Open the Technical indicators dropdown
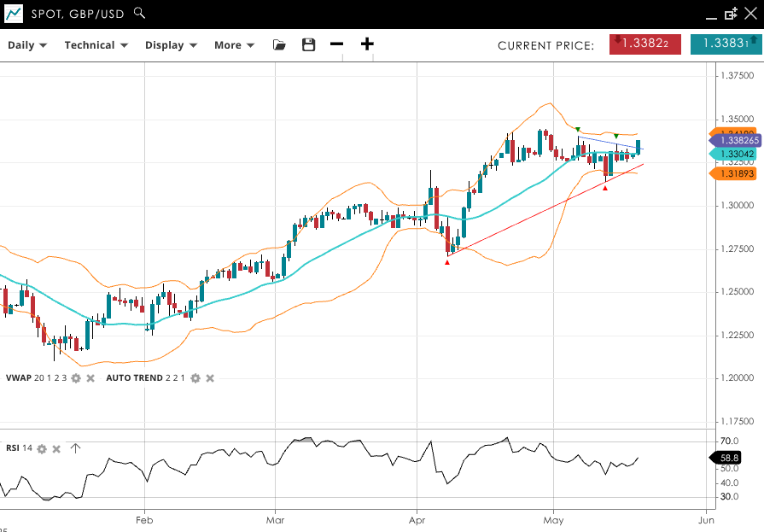The width and height of the screenshot is (764, 532). point(96,45)
